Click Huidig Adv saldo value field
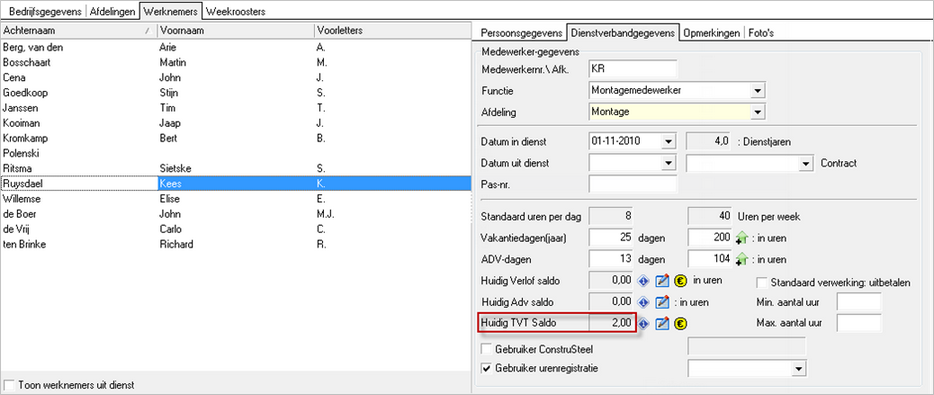The image size is (934, 395). click(x=611, y=302)
